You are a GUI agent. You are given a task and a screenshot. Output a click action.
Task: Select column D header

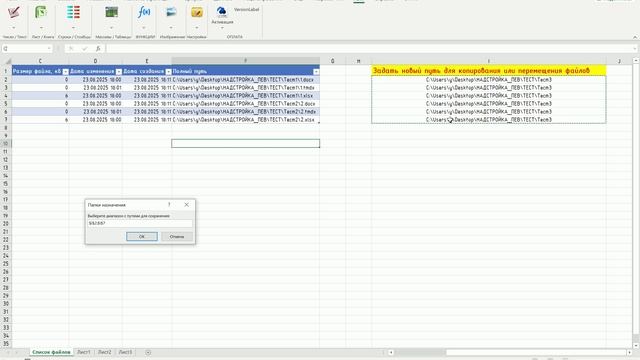(95, 61)
